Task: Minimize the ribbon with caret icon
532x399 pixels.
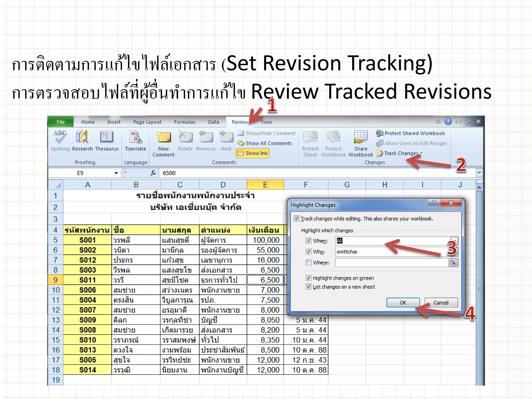Action: [438, 122]
